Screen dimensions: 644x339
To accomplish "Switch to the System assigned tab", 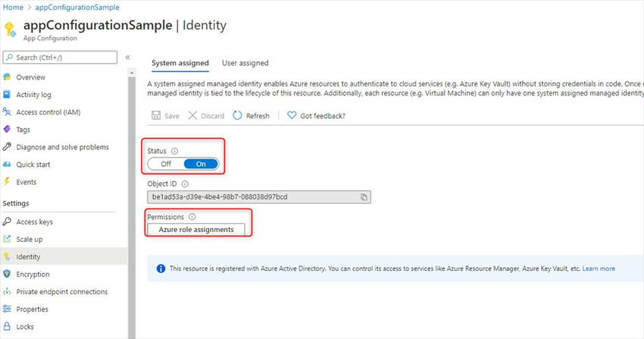I will 180,63.
